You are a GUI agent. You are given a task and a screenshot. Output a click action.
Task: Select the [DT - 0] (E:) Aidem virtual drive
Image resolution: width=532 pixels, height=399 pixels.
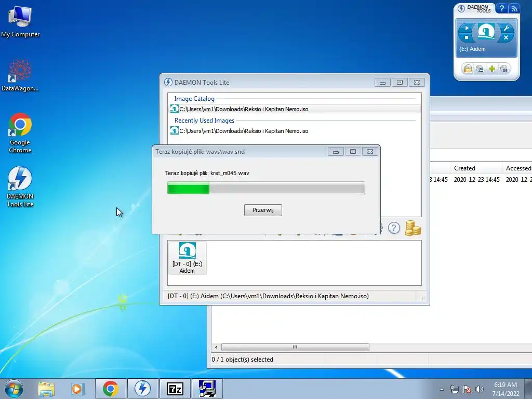tap(187, 258)
